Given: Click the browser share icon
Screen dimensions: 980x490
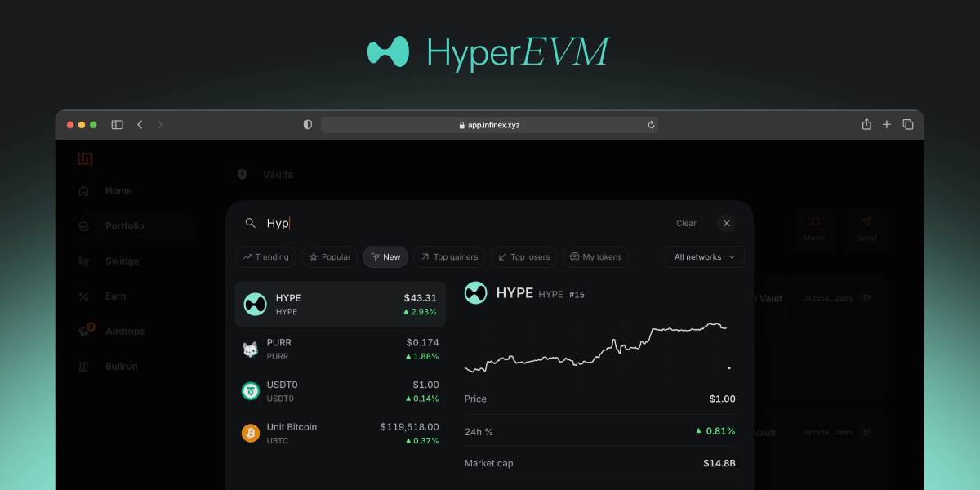Looking at the screenshot, I should [x=866, y=125].
